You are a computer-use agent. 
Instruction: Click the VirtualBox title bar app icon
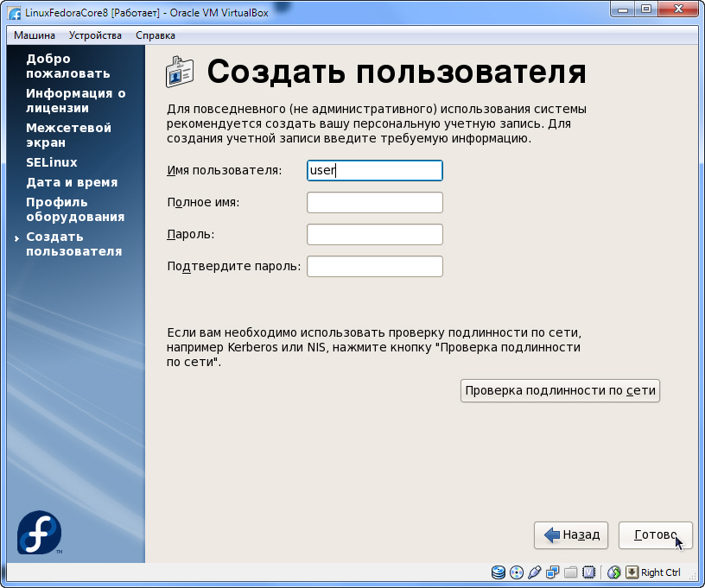point(15,13)
